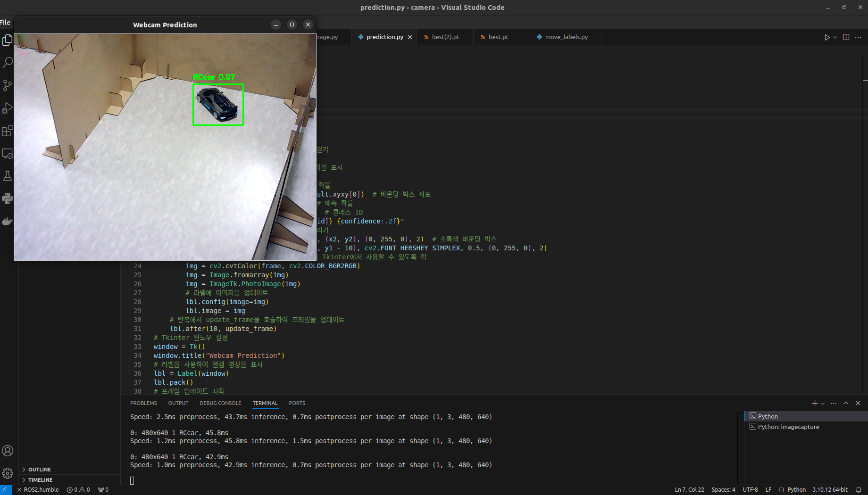Open the File menu
This screenshot has height=495, width=868.
pos(5,22)
